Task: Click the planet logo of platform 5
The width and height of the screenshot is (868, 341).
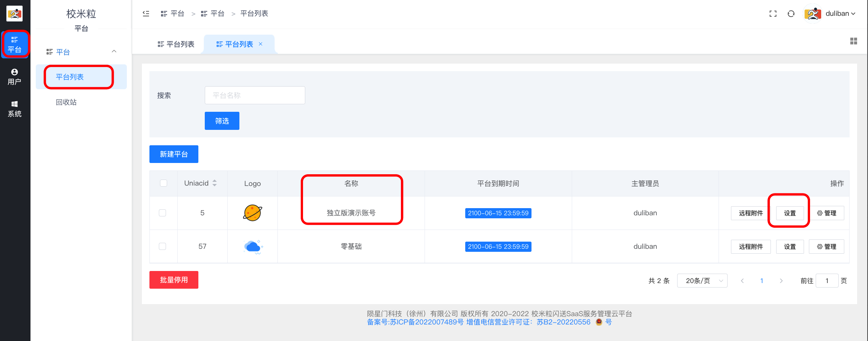Action: [x=253, y=213]
